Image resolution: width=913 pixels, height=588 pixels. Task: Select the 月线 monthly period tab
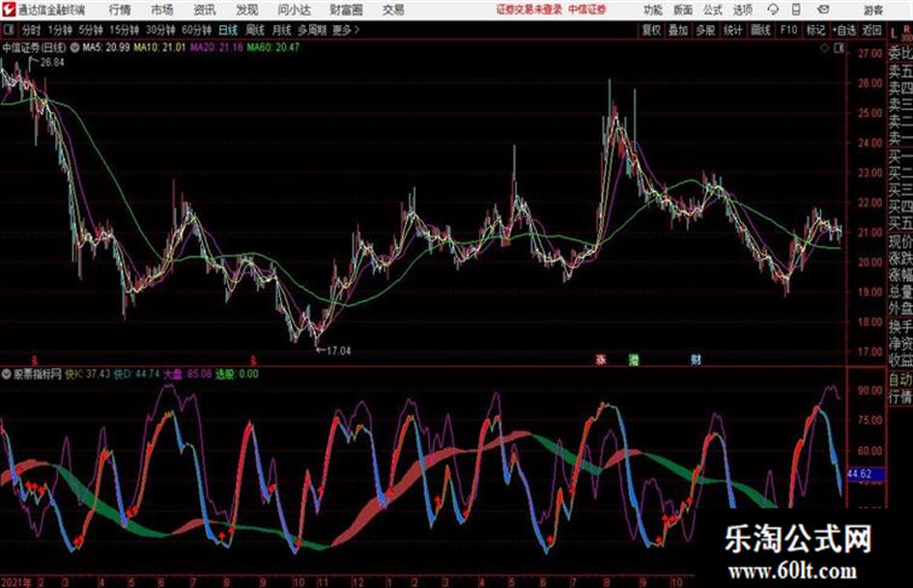click(x=282, y=30)
